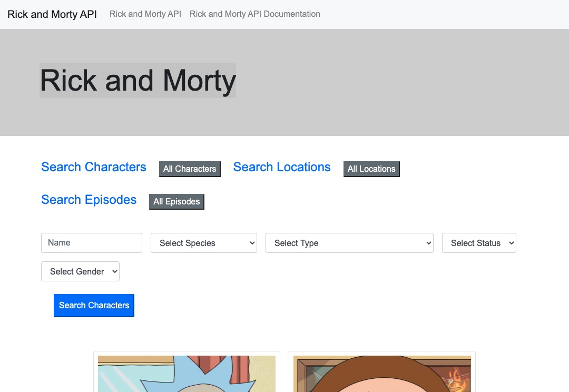Open the Rick and Morty API Documentation link
The image size is (569, 392).
tap(254, 14)
